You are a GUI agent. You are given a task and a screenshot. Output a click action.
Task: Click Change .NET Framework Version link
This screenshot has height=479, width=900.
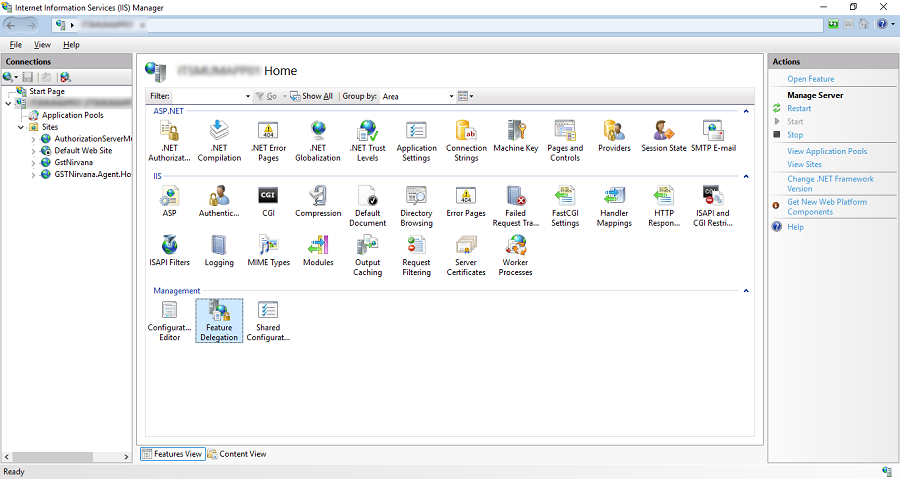[x=831, y=184]
